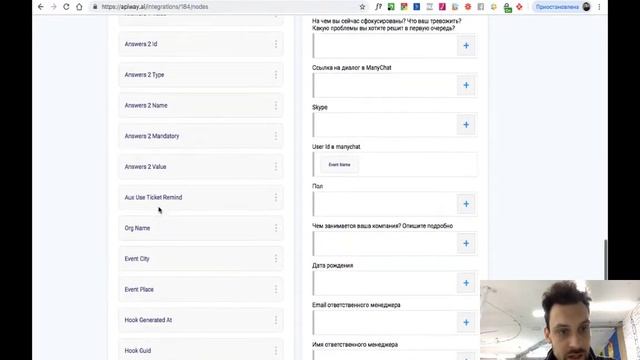Select the Hook Generated At item
This screenshot has width=640, height=360.
pos(200,320)
